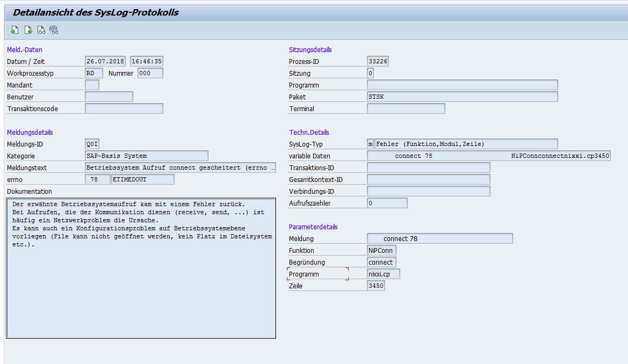Click the 'Datum / Zeit' label
Screen dimensions: 628x364
pos(26,61)
